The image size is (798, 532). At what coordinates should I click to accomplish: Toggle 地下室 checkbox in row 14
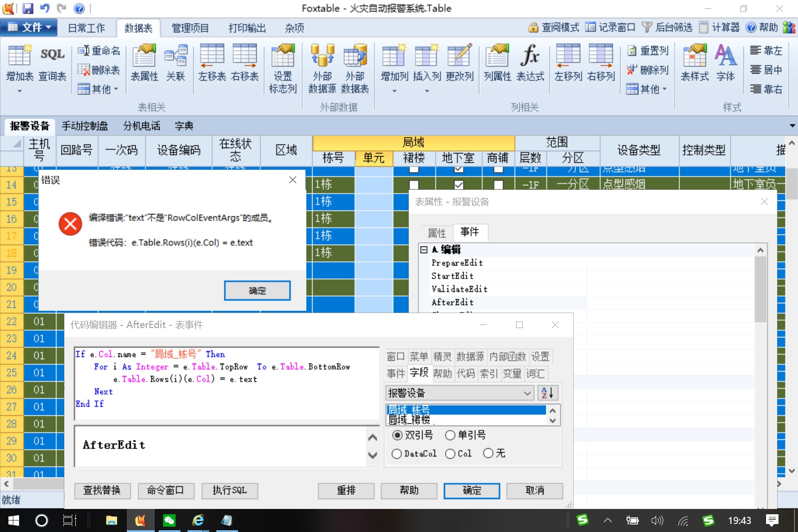pos(459,185)
